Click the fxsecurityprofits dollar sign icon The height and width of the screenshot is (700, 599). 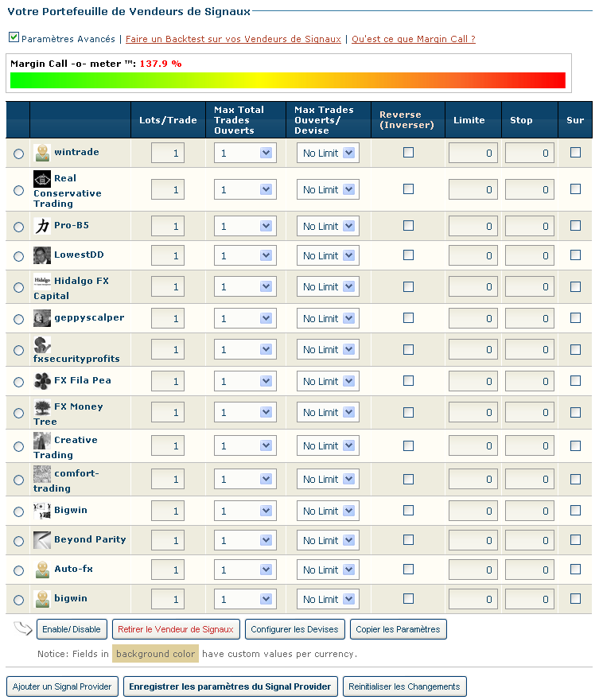tap(42, 345)
